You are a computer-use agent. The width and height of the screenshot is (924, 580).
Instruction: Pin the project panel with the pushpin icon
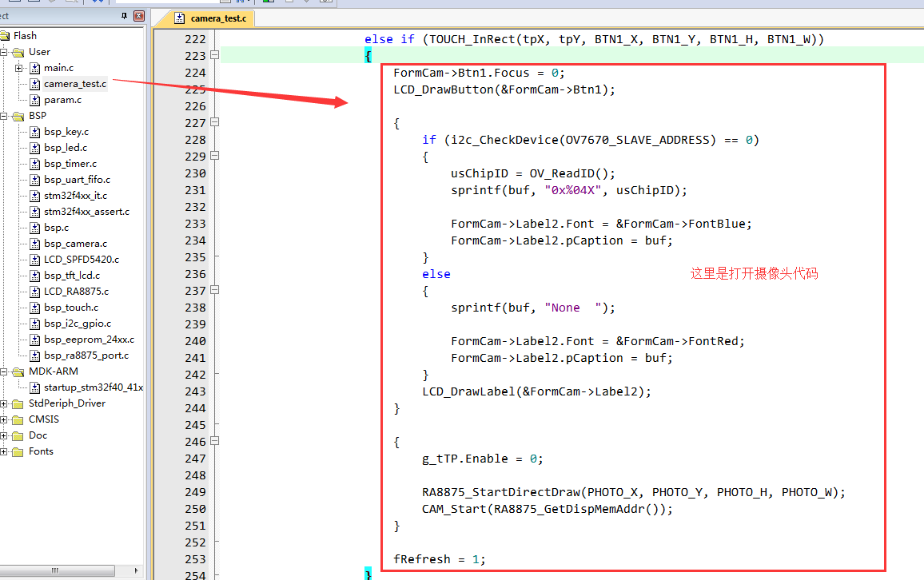pos(124,16)
